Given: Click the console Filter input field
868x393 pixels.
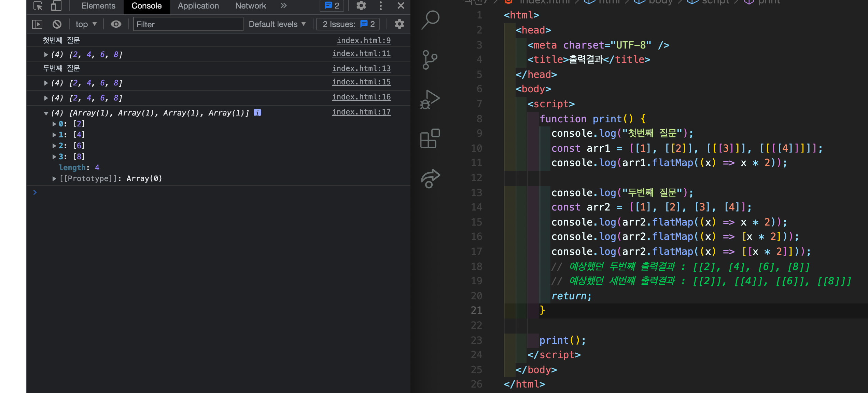Looking at the screenshot, I should click(188, 24).
